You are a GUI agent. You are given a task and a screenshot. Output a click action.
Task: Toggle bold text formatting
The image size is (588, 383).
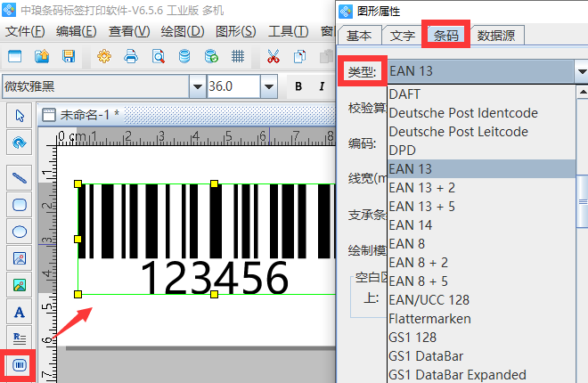[298, 86]
